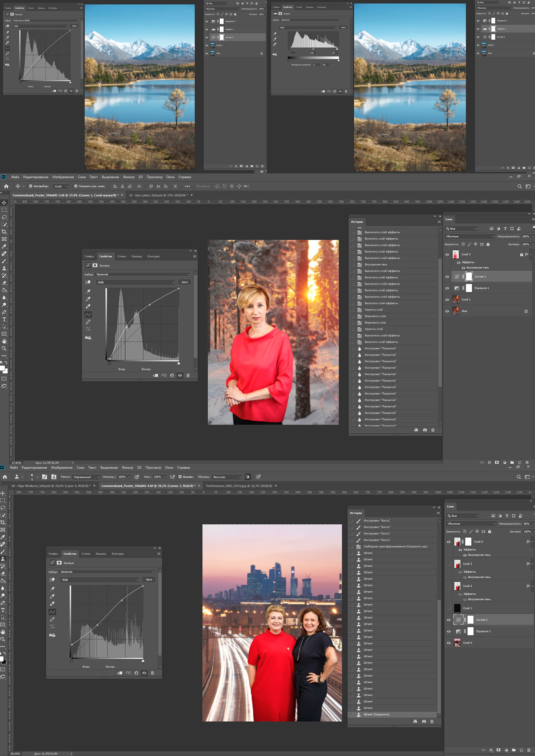Collapse the effects list of Слой 3
The width and height of the screenshot is (535, 756).
pyautogui.click(x=531, y=255)
